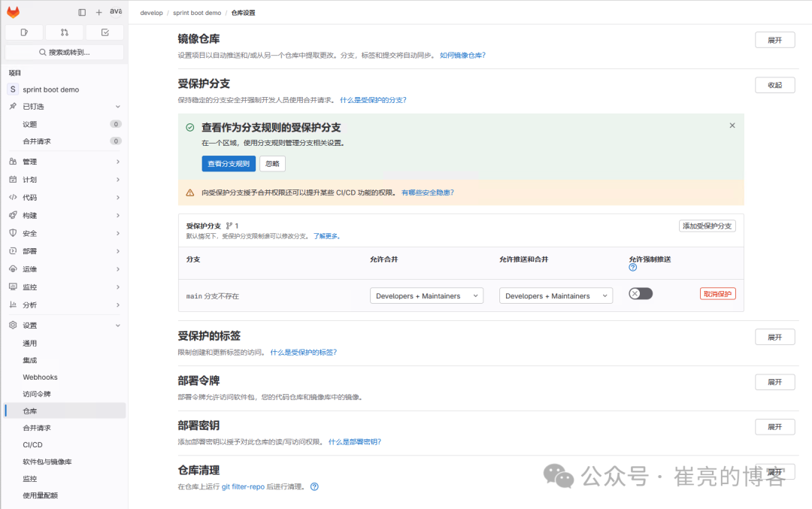Click the 仓库设置 breadcrumb

coord(243,13)
